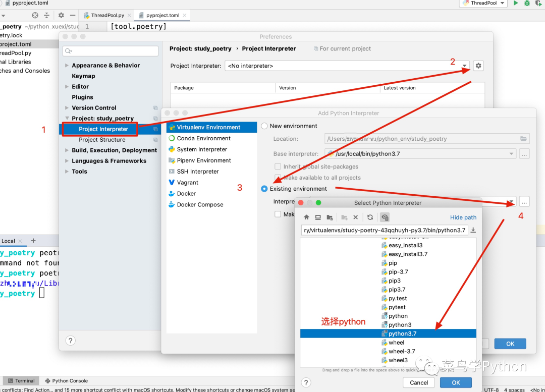This screenshot has width=545, height=392.
Task: Expand Appearance & Behavior settings
Action: (67, 65)
